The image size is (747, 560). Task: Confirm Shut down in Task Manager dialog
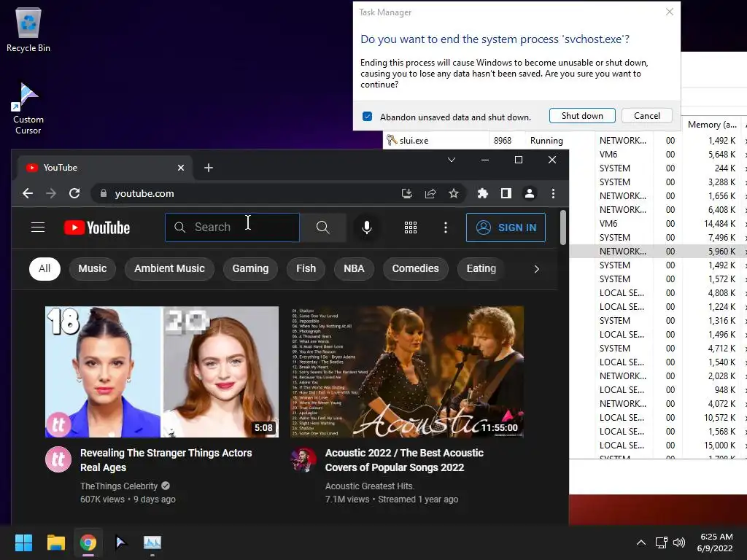[582, 116]
